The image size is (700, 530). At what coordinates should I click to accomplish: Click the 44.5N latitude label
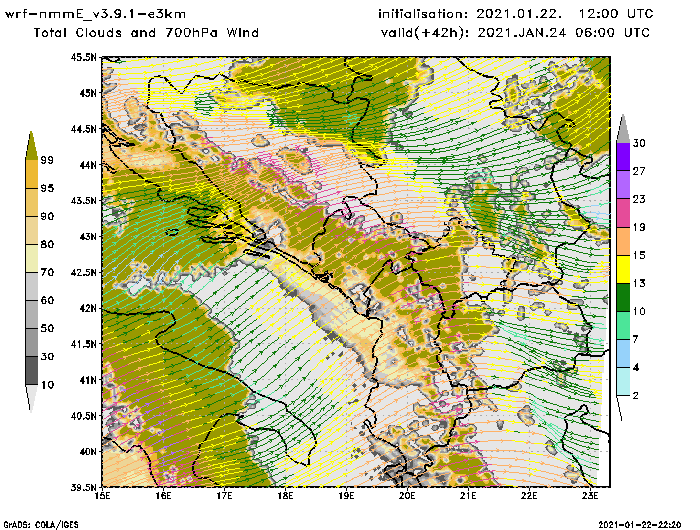tap(83, 129)
